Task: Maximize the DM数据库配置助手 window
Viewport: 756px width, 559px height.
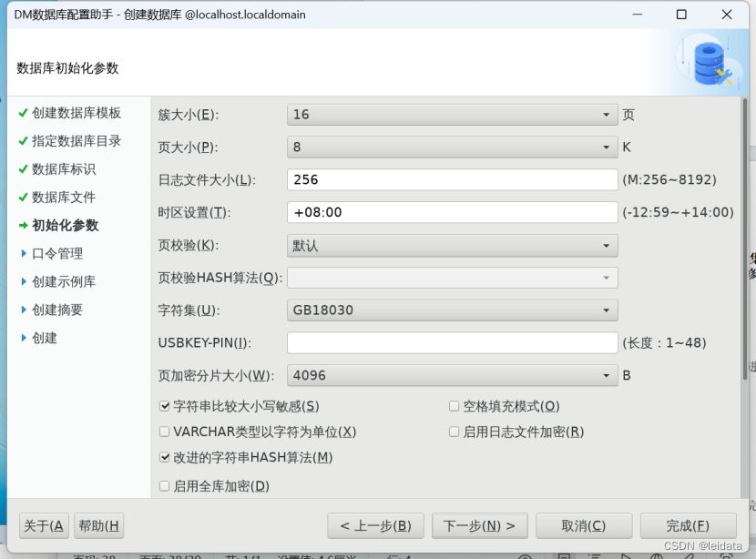Action: pyautogui.click(x=681, y=15)
